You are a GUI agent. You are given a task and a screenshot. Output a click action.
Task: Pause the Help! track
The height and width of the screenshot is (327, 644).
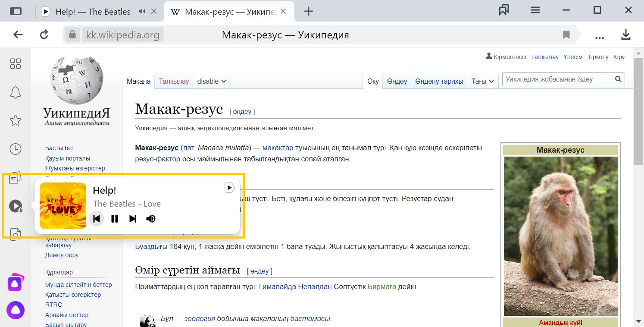coord(115,219)
